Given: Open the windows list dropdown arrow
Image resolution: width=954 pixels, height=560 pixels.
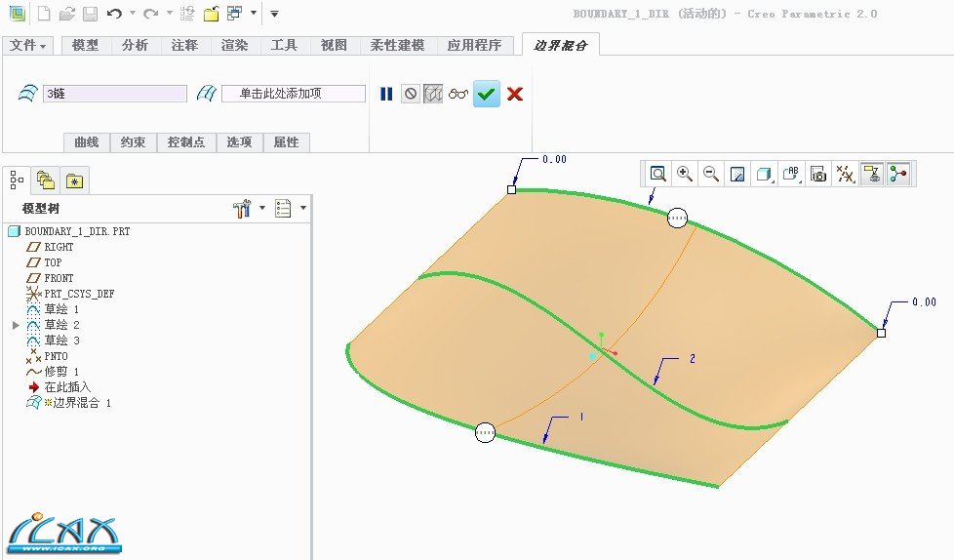Looking at the screenshot, I should click(x=253, y=13).
